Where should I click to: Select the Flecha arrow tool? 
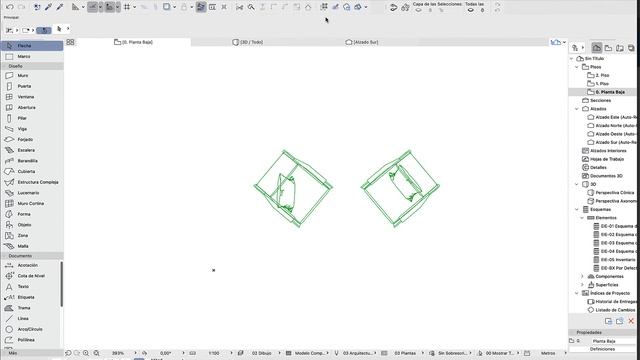32,46
